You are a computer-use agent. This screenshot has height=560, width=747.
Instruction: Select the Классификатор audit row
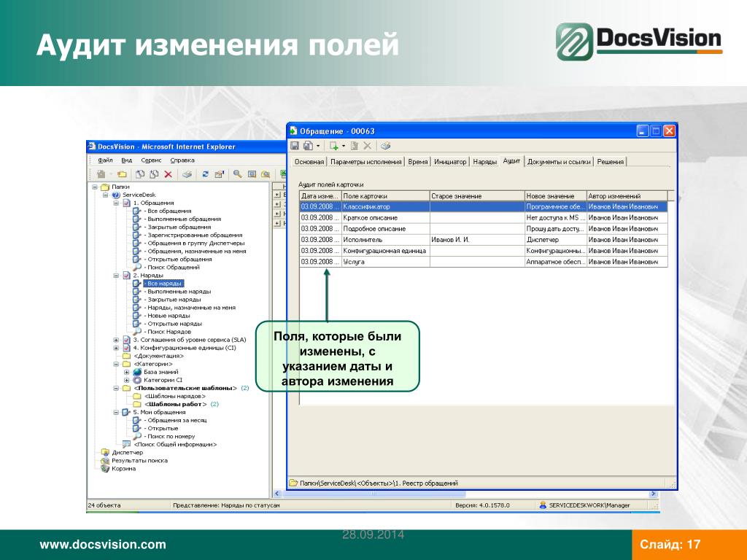coord(484,206)
